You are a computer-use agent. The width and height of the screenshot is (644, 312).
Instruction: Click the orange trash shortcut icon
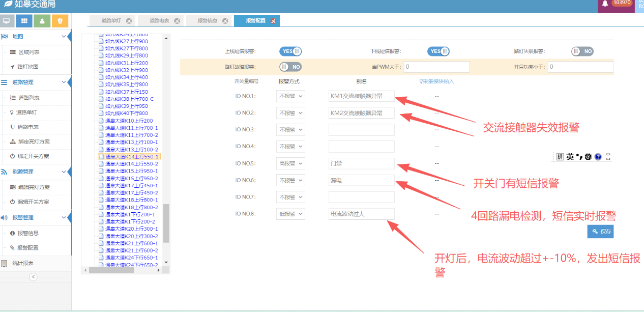[60, 21]
